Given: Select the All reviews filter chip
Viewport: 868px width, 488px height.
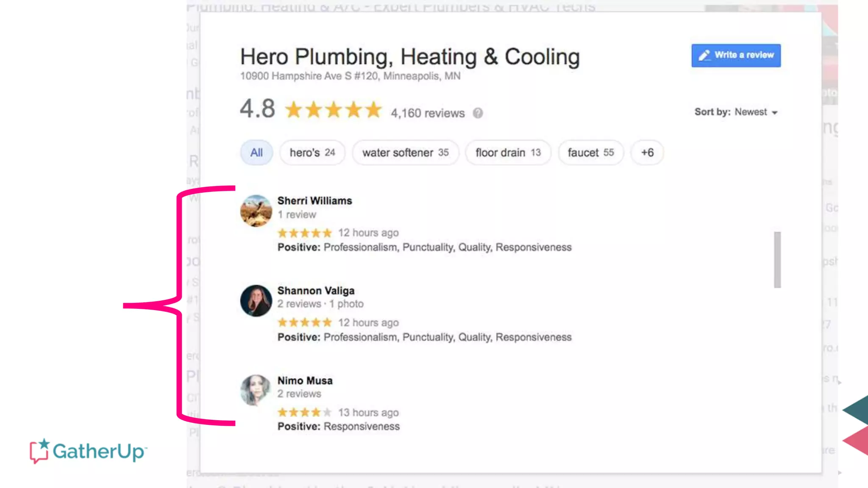Looking at the screenshot, I should click(x=256, y=152).
